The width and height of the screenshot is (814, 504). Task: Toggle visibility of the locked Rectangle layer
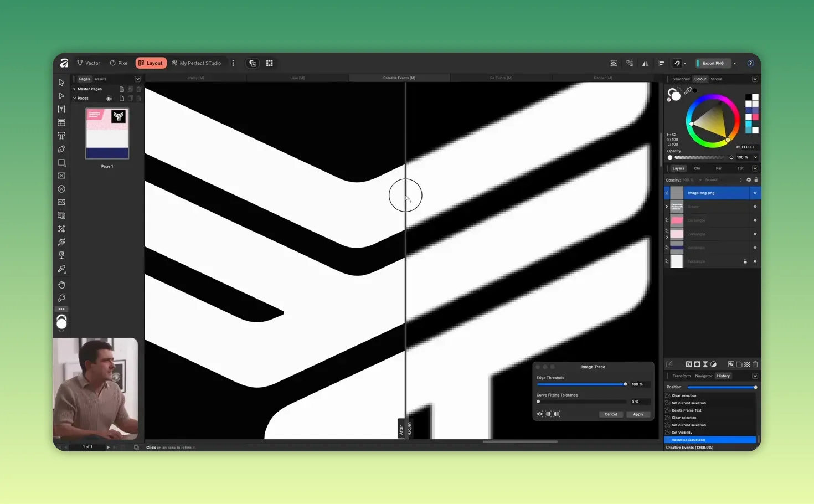coord(755,261)
